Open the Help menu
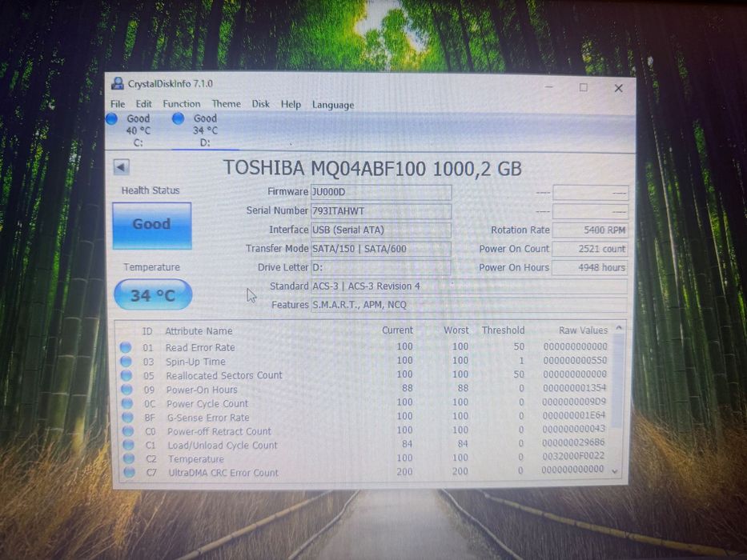 (291, 104)
